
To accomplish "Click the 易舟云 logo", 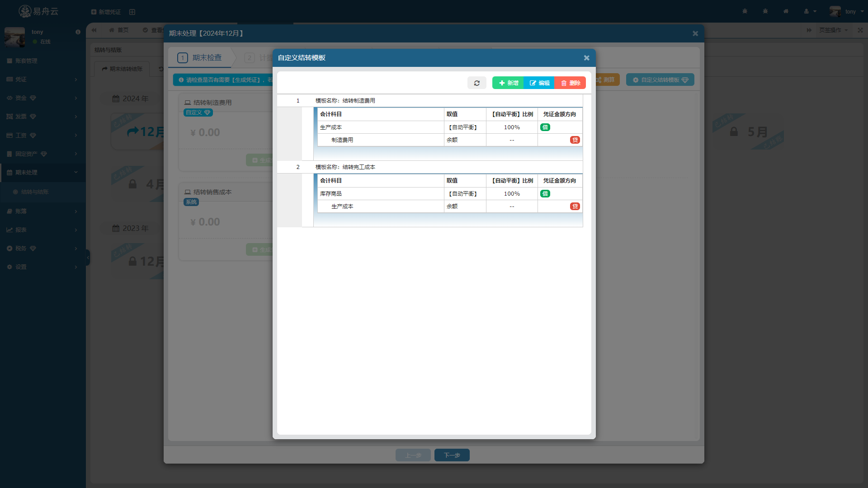I will click(39, 11).
